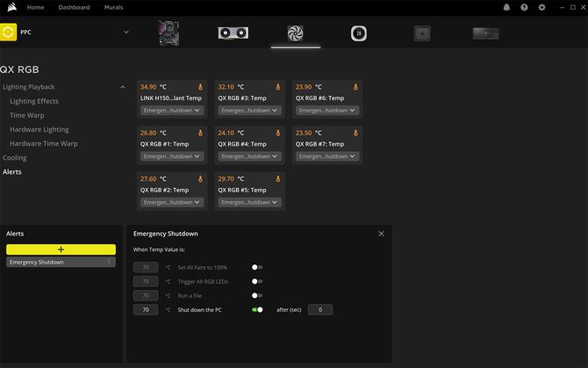The image size is (588, 368).
Task: Click the 29.70 °C temperature reading
Action: coord(231,179)
